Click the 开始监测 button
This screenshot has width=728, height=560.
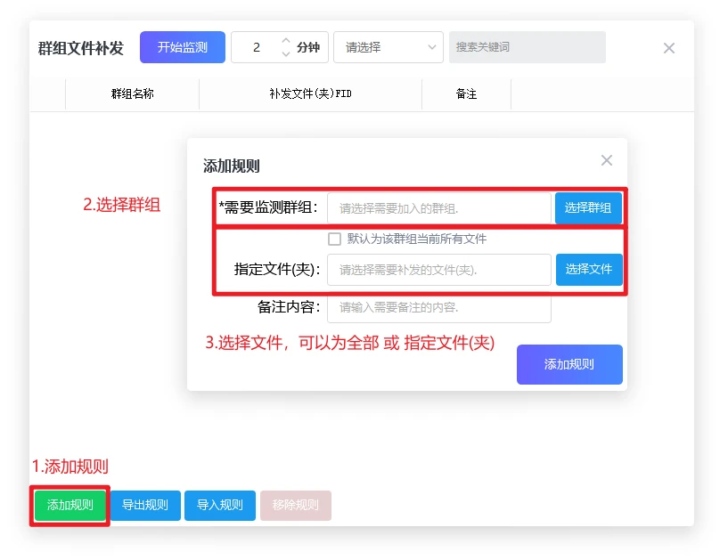pos(182,47)
